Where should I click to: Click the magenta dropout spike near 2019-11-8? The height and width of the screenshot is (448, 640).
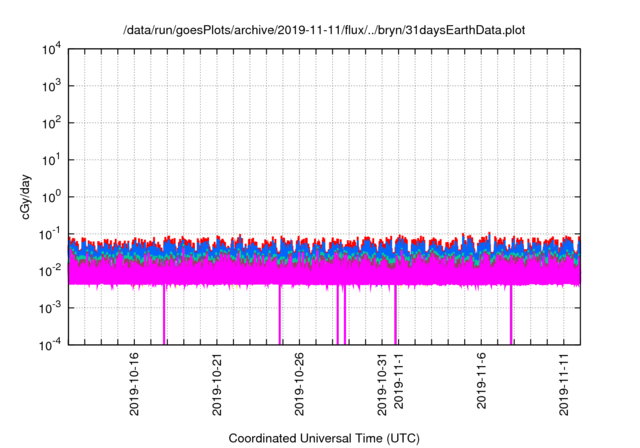click(511, 315)
